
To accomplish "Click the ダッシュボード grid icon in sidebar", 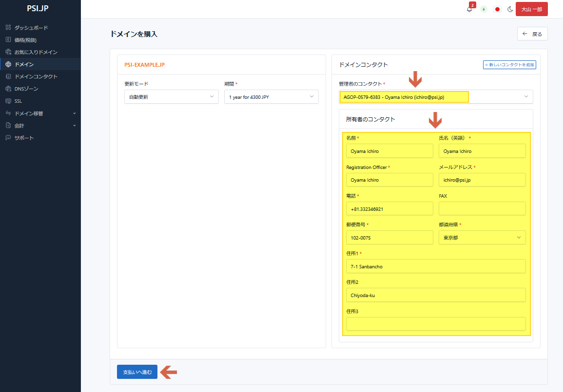I will pyautogui.click(x=8, y=28).
